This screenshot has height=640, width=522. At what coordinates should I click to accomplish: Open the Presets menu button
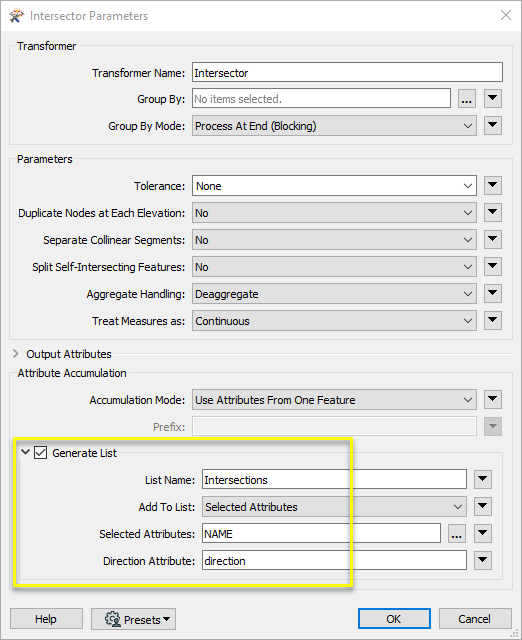point(133,619)
